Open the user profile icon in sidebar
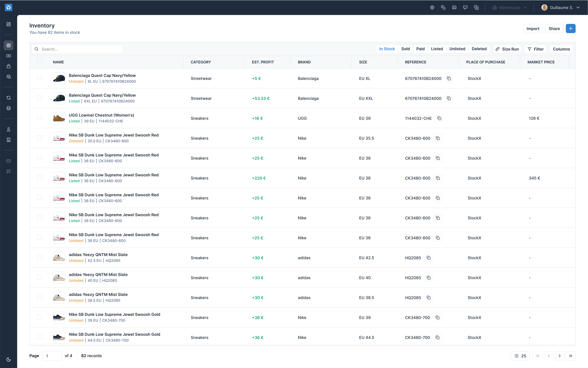Screen dimensions: 588x368 click(x=9, y=129)
